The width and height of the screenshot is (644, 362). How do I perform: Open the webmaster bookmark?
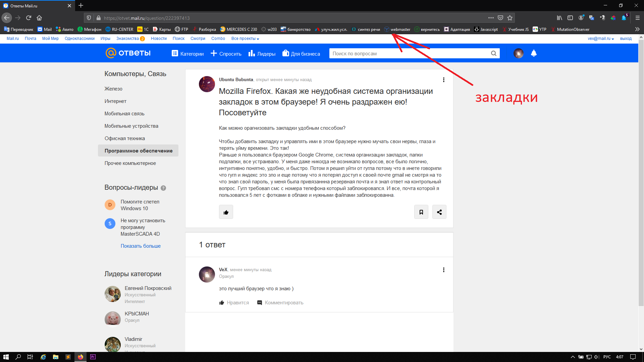click(397, 29)
